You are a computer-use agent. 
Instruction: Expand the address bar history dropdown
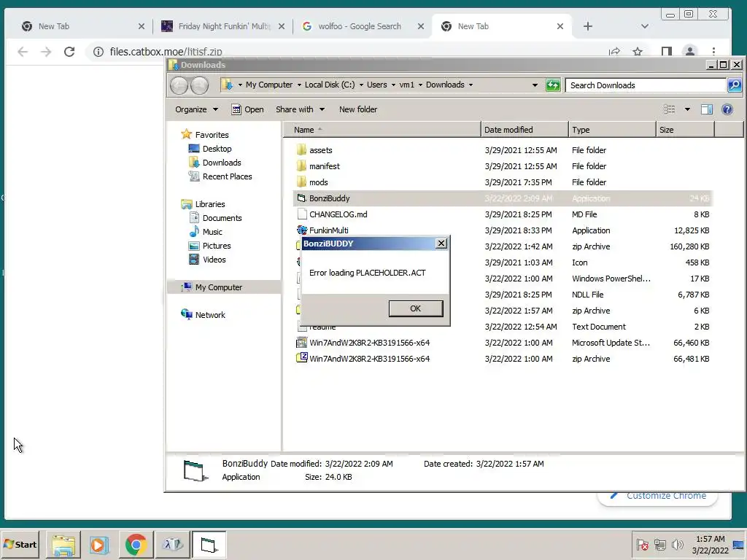[535, 85]
